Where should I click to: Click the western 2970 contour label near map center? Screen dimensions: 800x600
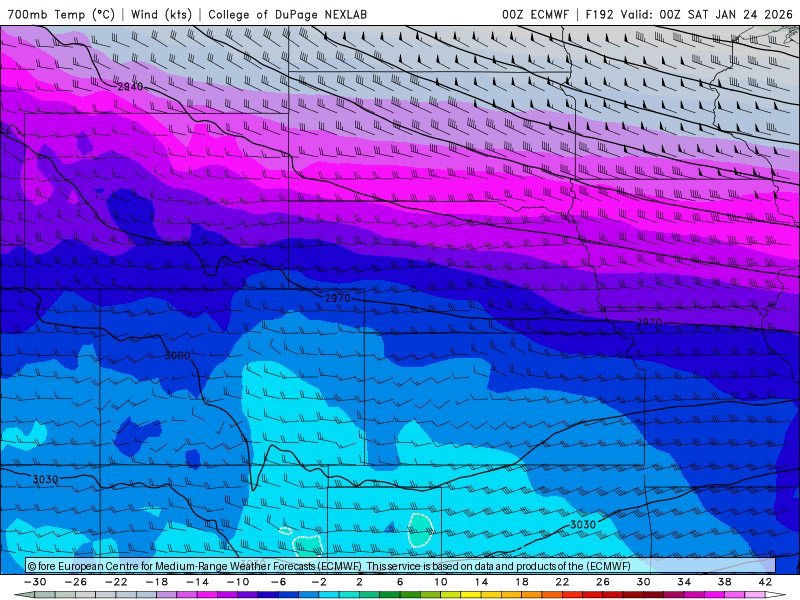(x=338, y=298)
